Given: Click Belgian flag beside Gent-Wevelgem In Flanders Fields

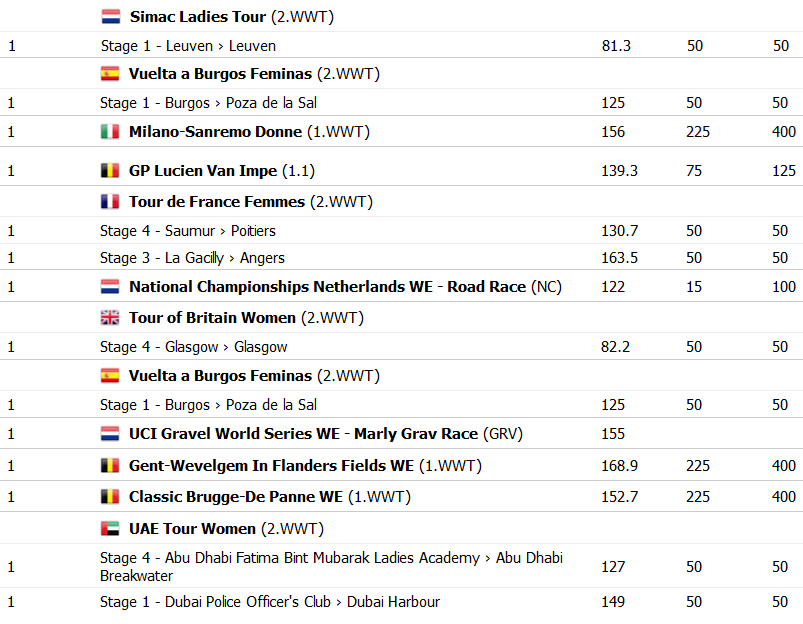Looking at the screenshot, I should point(110,465).
